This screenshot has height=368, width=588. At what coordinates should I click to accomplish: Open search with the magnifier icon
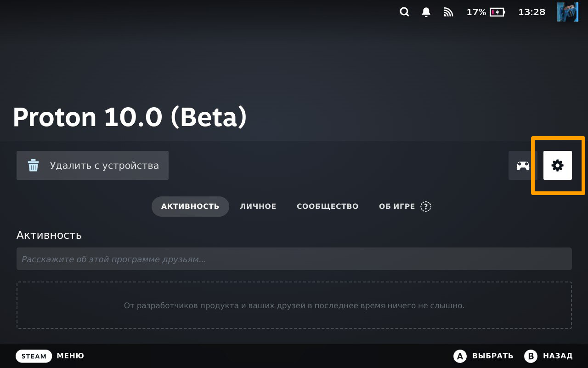[404, 12]
